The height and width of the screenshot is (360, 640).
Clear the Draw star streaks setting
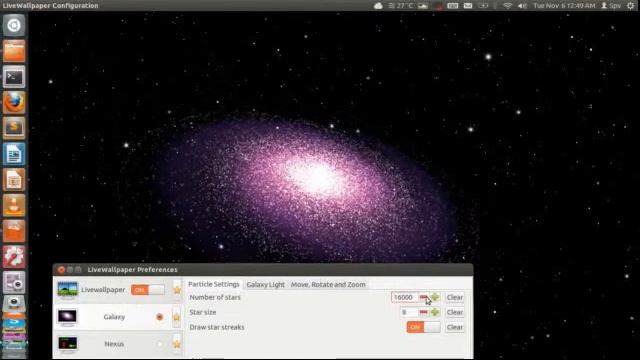(454, 327)
